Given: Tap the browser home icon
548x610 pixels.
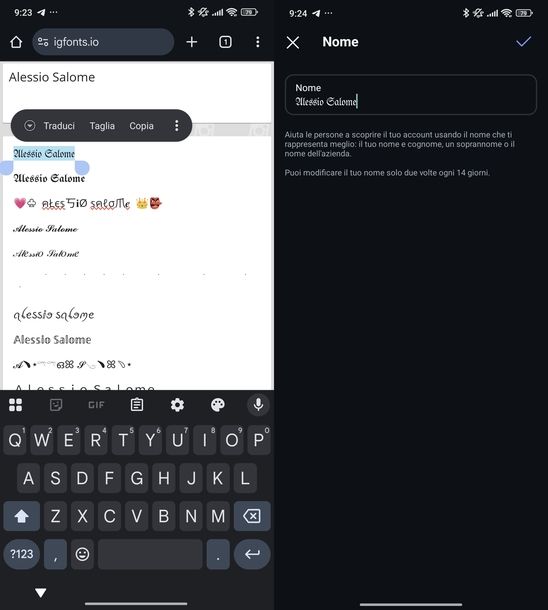Looking at the screenshot, I should click(16, 42).
